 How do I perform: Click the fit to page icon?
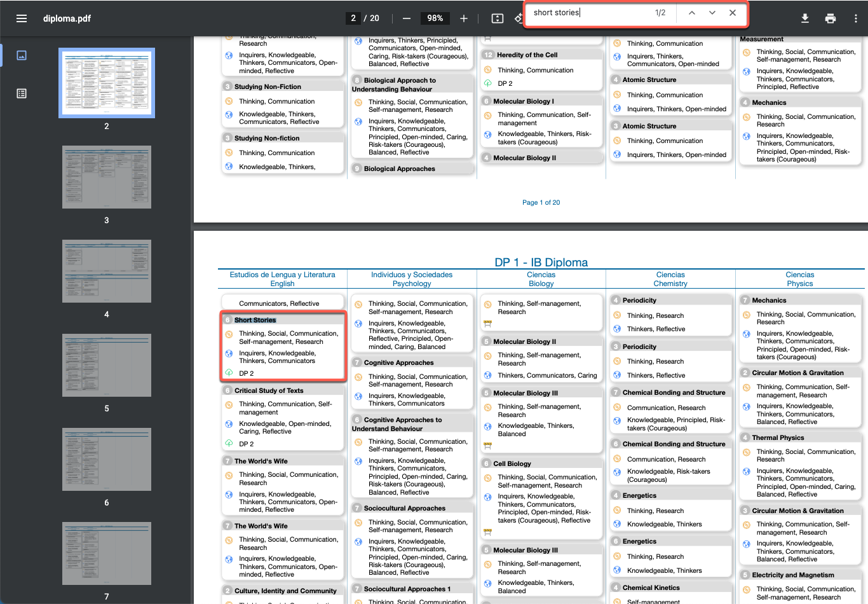[498, 18]
